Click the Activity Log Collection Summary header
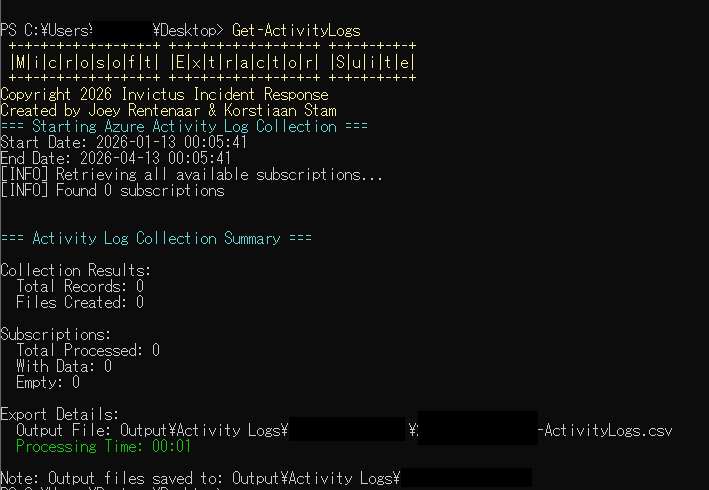Screen dimensions: 709x490 [x=156, y=239]
